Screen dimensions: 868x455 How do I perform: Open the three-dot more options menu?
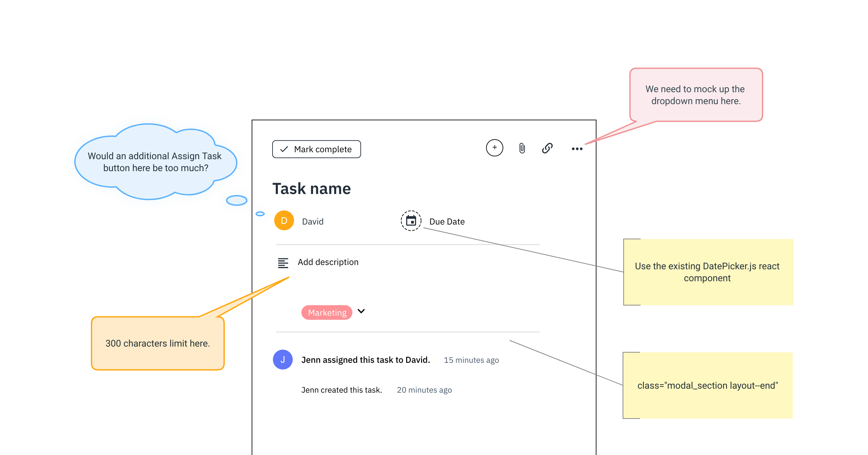pos(577,149)
